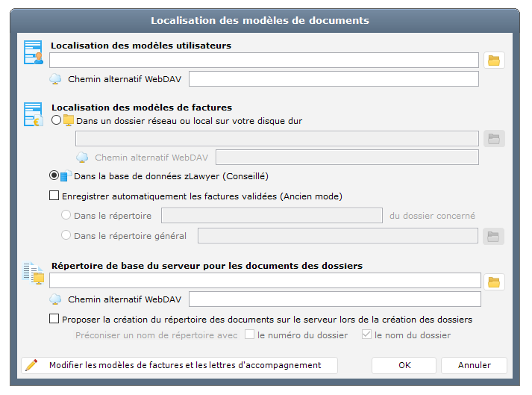Click the WebDAV cloud icon under server directory
The width and height of the screenshot is (532, 395).
point(56,299)
